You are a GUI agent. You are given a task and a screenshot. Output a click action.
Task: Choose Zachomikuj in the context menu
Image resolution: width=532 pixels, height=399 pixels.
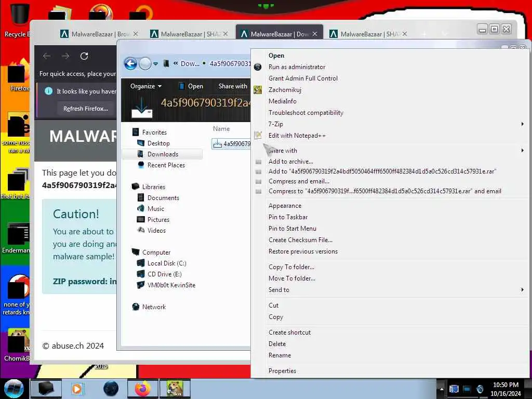click(285, 90)
